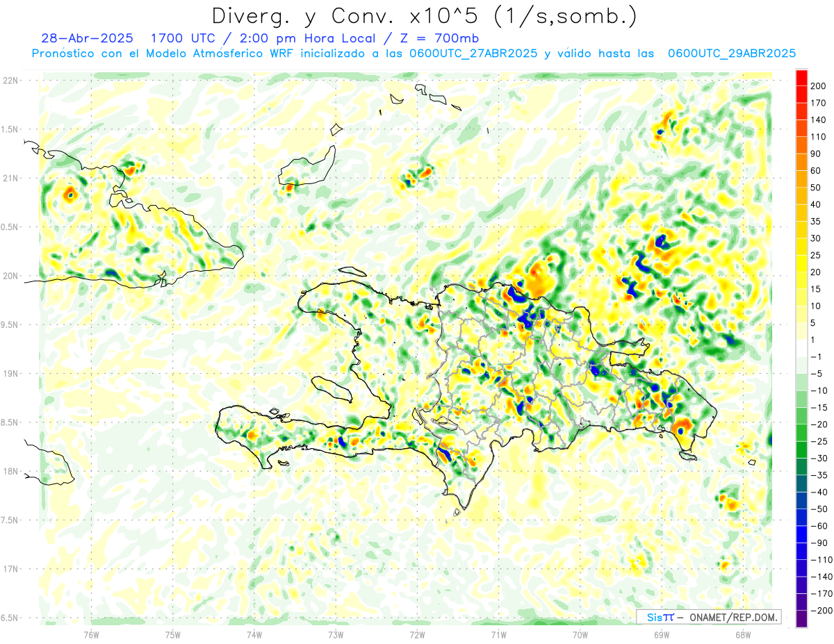834x644 pixels.
Task: Click the '19N' latitude label
Action: 11,373
